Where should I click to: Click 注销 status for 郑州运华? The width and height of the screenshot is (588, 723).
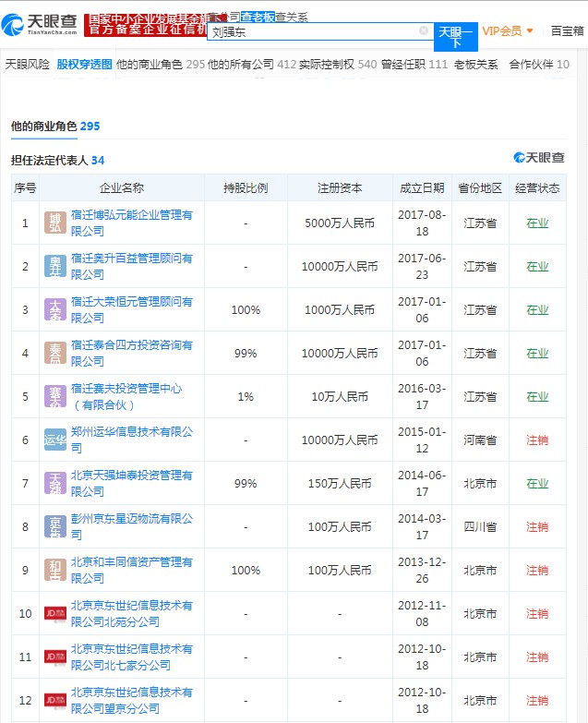[x=537, y=440]
